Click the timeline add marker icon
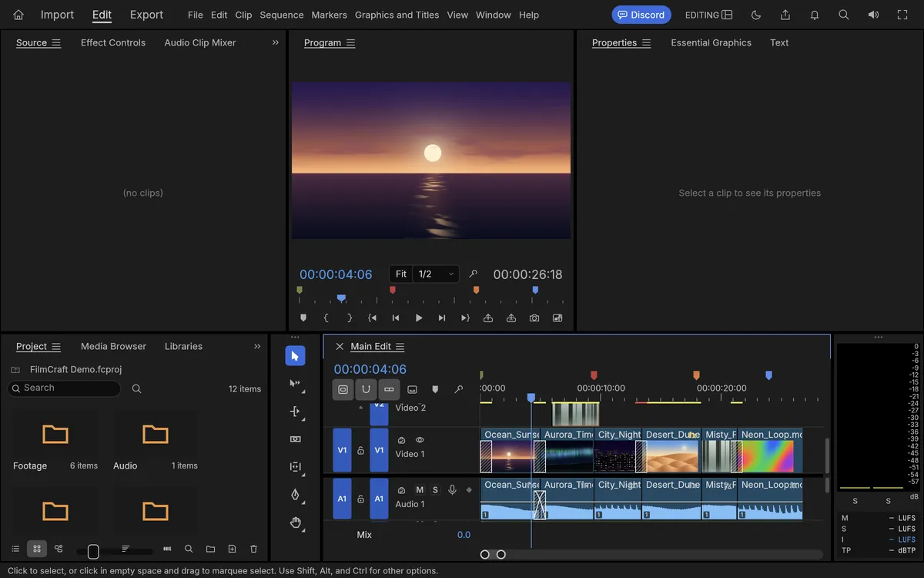Image resolution: width=924 pixels, height=578 pixels. tap(435, 389)
